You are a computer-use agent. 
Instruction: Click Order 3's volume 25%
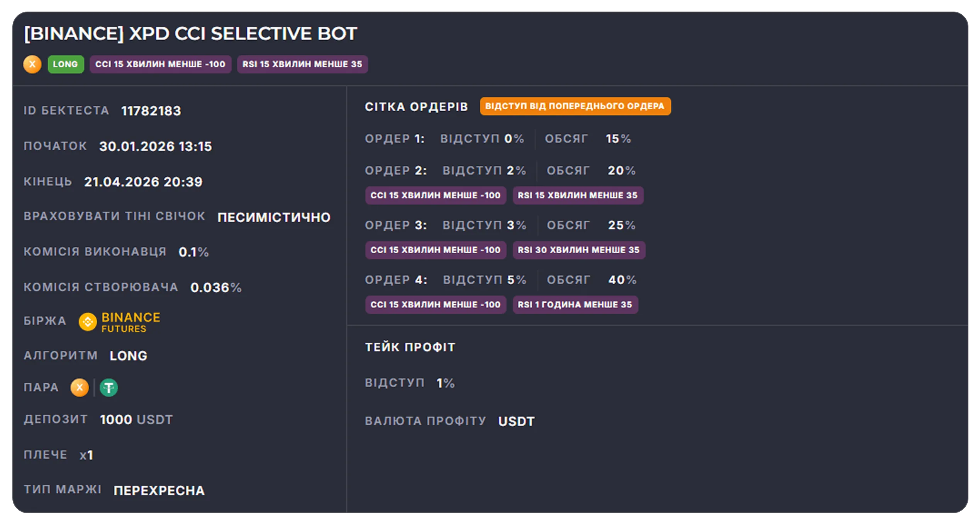point(622,225)
